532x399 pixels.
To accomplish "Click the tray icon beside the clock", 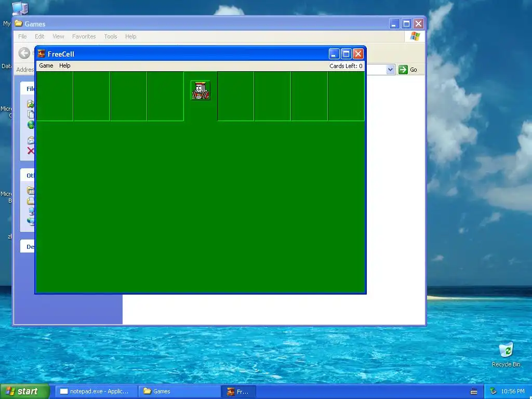I will coord(494,392).
